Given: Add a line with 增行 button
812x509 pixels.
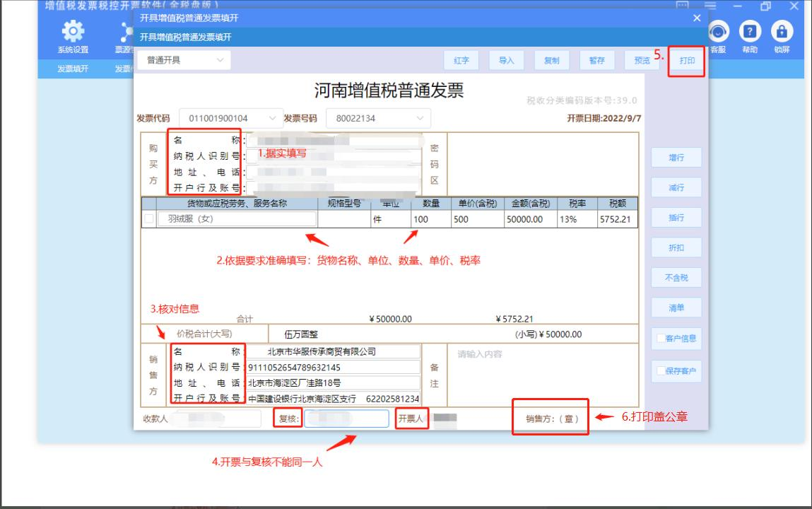Looking at the screenshot, I should 676,158.
